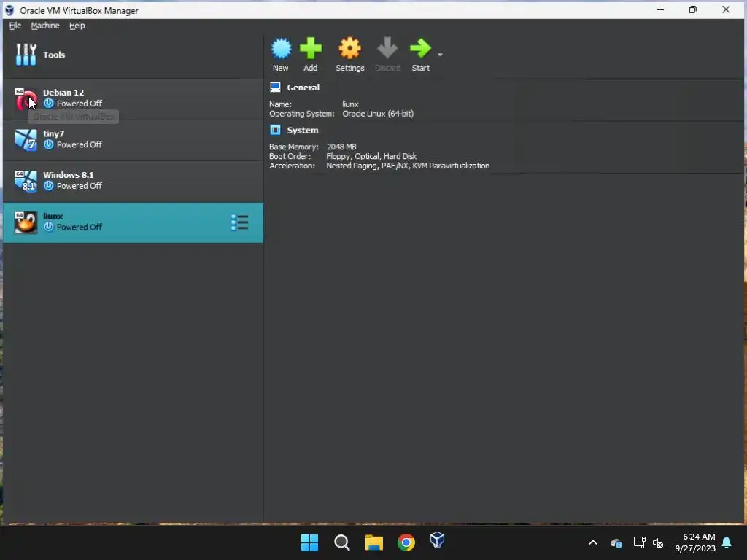Open File Explorer from the taskbar
This screenshot has height=560, width=747.
coord(374,542)
